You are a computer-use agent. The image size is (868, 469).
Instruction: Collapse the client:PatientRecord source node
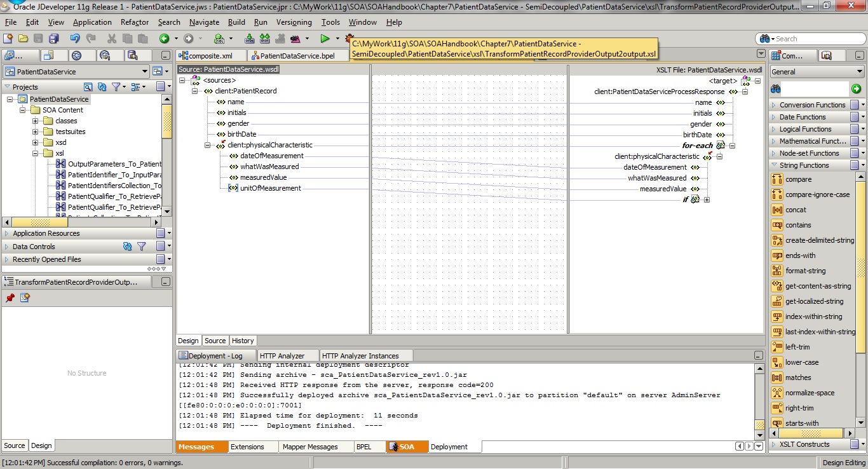pos(195,91)
